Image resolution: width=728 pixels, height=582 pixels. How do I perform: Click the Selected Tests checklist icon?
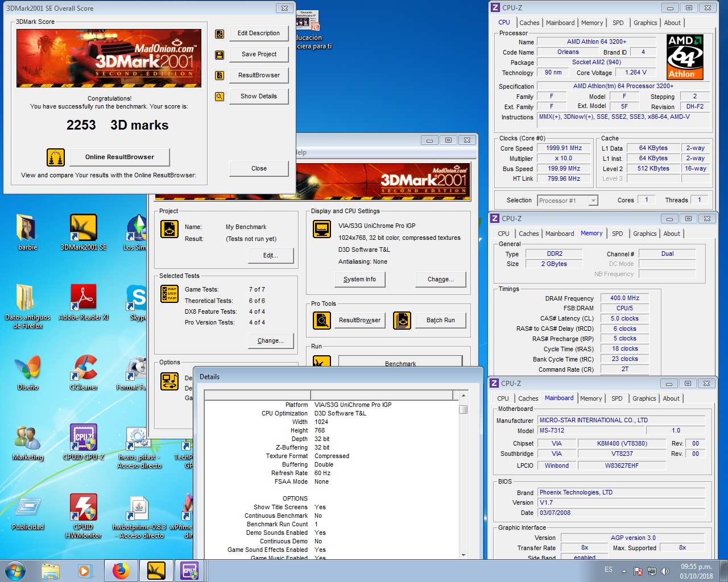coord(169,294)
